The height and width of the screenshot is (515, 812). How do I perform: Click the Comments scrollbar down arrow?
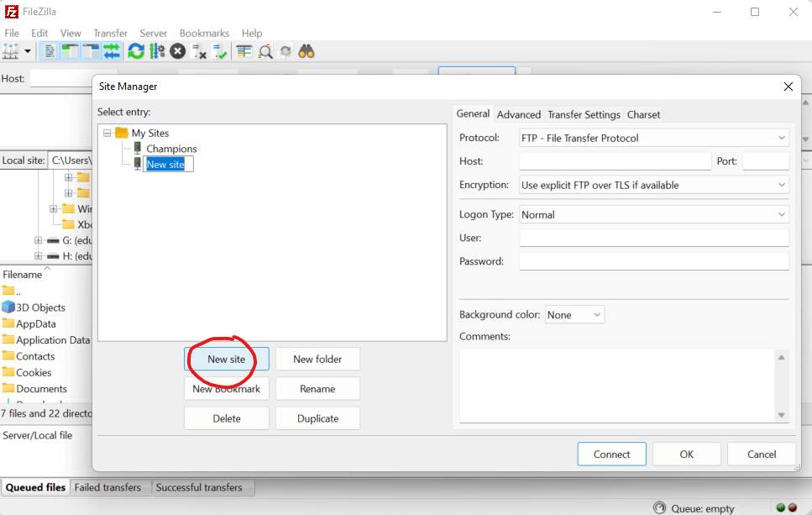782,415
